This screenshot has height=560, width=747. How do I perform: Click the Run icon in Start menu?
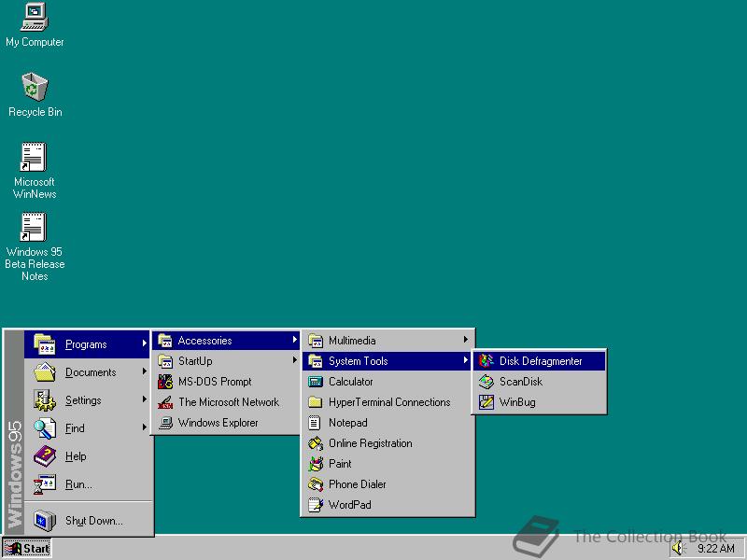(x=45, y=484)
